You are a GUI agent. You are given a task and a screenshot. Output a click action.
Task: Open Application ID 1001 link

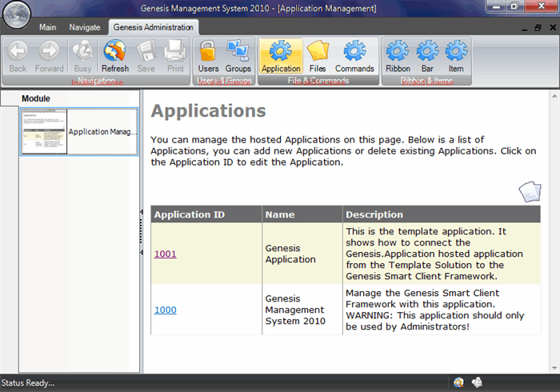point(166,254)
